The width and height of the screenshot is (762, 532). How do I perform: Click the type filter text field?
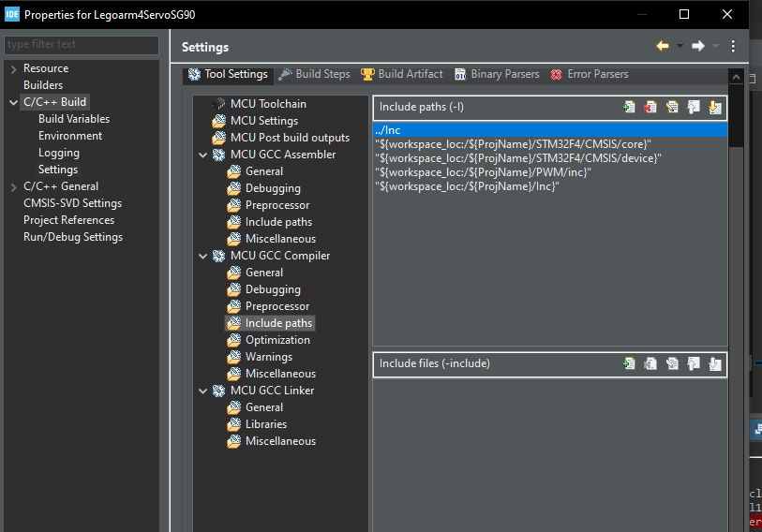(x=82, y=44)
